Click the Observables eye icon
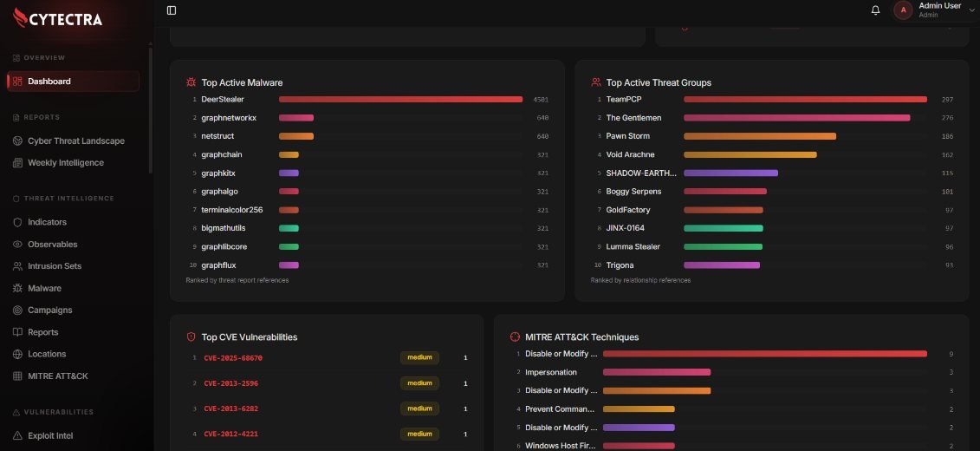 17,244
